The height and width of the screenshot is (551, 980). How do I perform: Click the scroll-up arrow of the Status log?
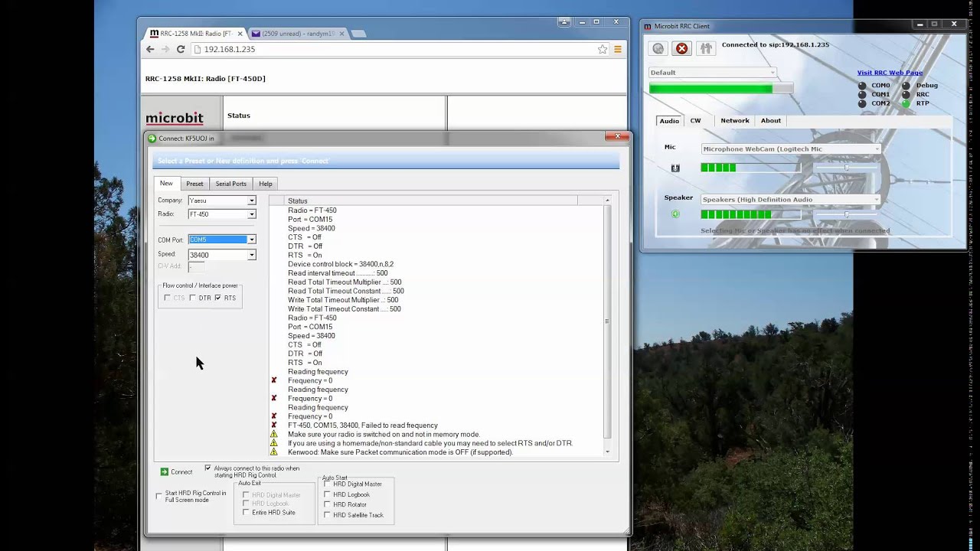[607, 201]
